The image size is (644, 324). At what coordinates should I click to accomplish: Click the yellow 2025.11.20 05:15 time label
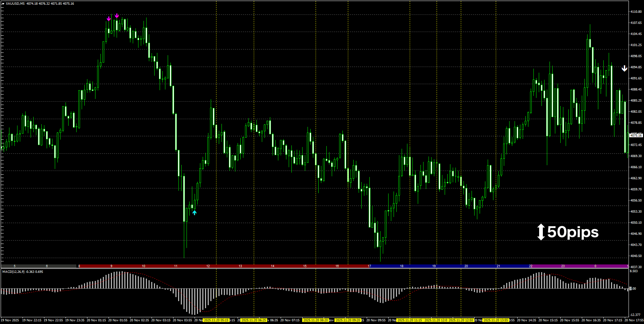click(x=216, y=320)
